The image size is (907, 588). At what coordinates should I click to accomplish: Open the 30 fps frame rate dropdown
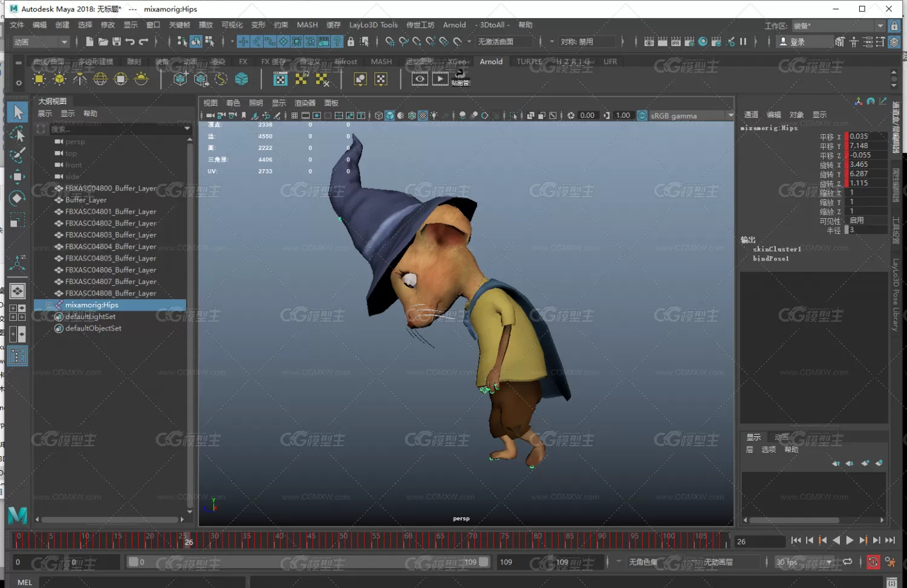pyautogui.click(x=804, y=562)
